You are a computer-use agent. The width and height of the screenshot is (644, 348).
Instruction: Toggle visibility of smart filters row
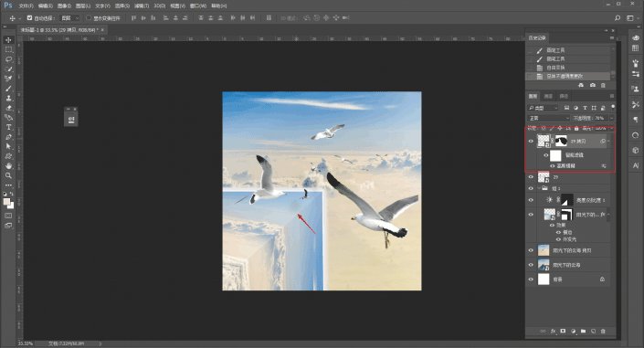[546, 155]
